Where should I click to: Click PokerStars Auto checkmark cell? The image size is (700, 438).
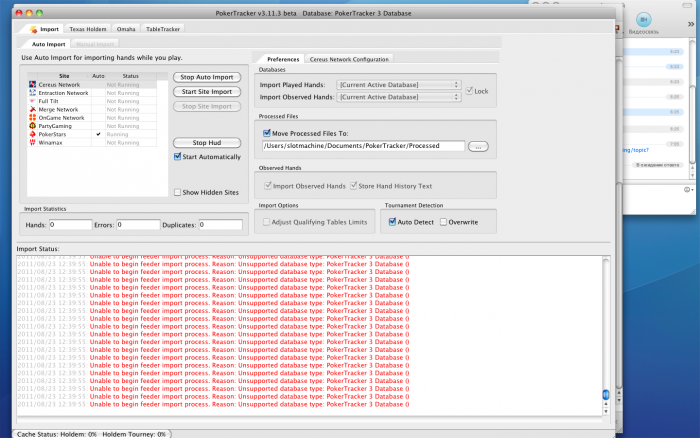pos(98,134)
